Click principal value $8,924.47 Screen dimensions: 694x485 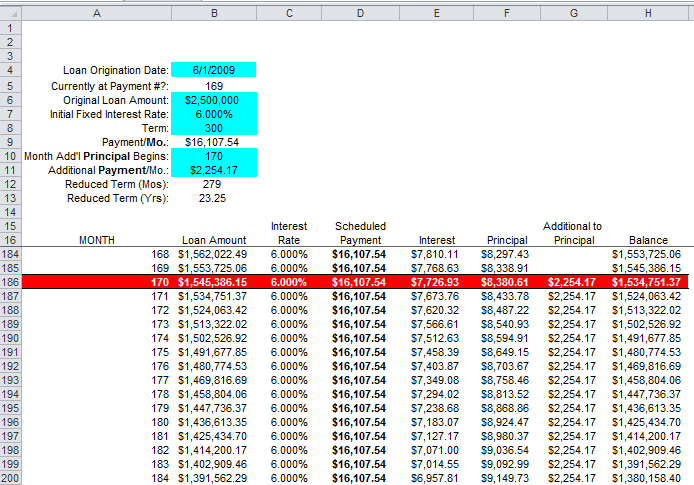pos(505,422)
